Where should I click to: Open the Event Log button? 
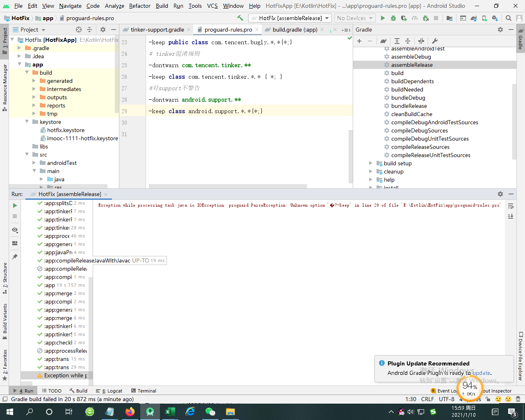[444, 391]
